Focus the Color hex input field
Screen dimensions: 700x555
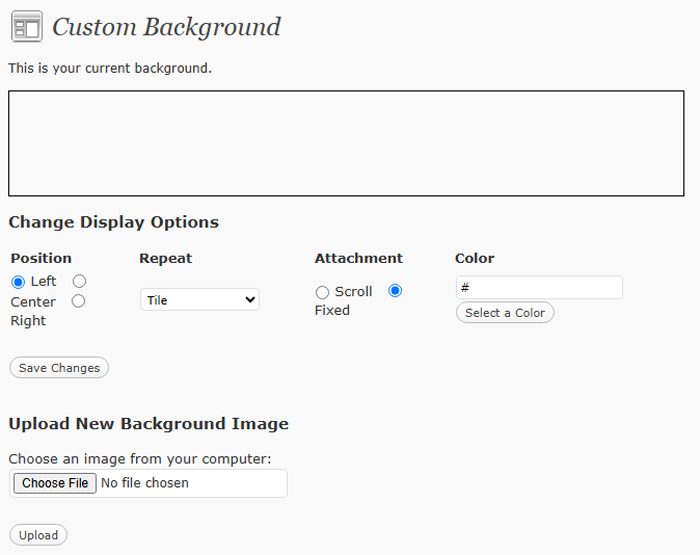[539, 288]
